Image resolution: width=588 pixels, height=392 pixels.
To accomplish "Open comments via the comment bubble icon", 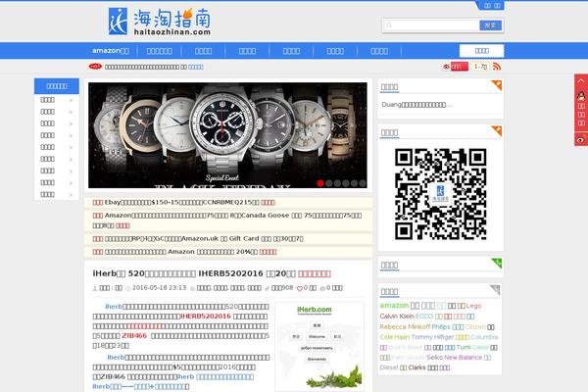I will pos(322,288).
